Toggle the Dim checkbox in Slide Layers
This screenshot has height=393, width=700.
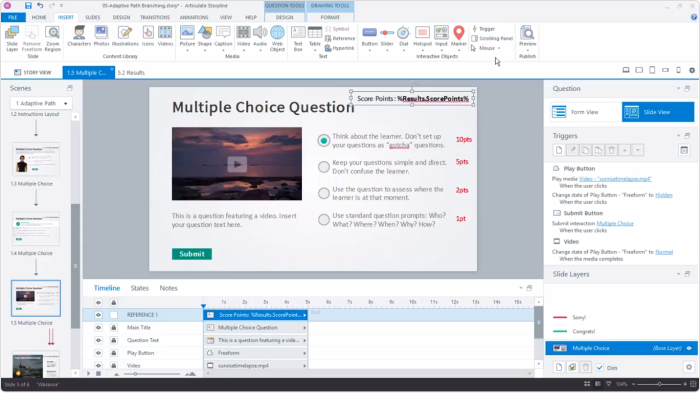tap(600, 368)
